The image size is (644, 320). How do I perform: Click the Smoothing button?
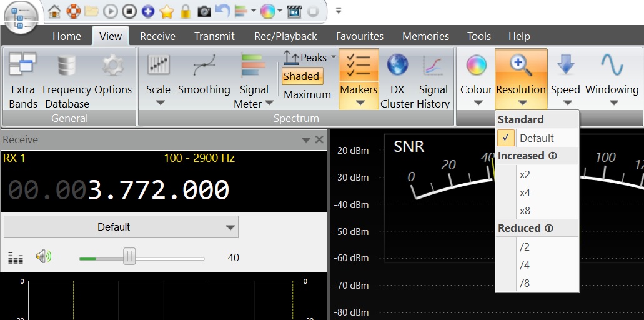point(204,75)
